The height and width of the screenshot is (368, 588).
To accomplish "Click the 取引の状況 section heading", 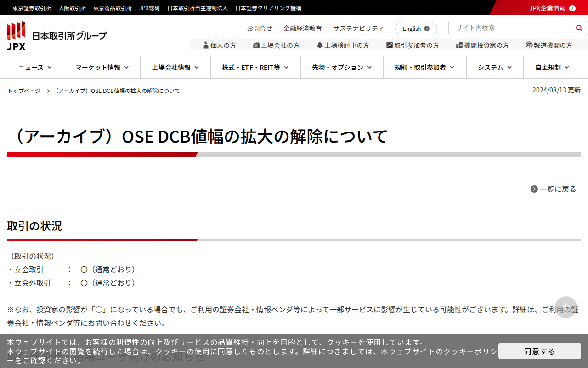I will point(34,226).
